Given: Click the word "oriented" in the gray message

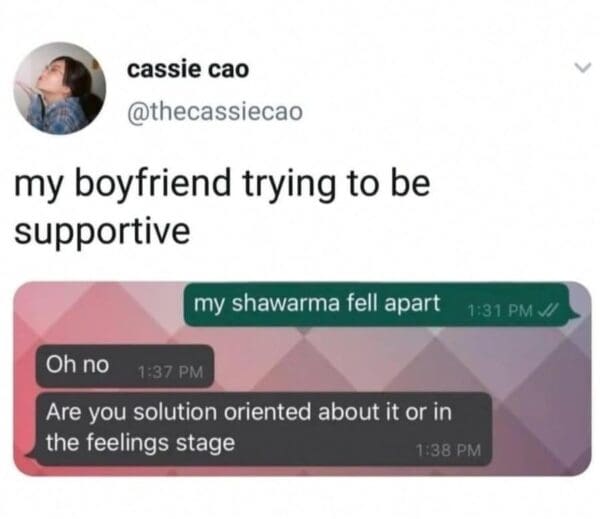Looking at the screenshot, I should click(267, 412).
